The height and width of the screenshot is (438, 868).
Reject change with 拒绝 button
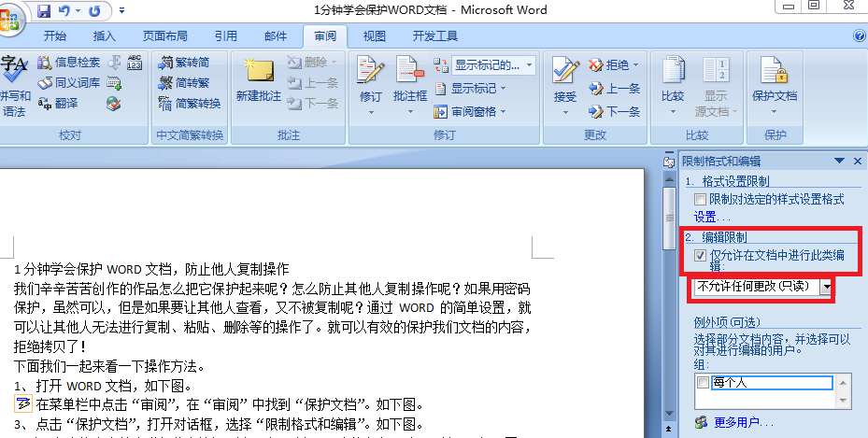[608, 65]
